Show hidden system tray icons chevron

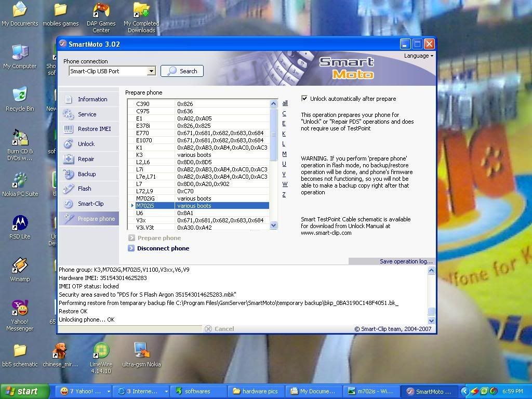(x=464, y=391)
